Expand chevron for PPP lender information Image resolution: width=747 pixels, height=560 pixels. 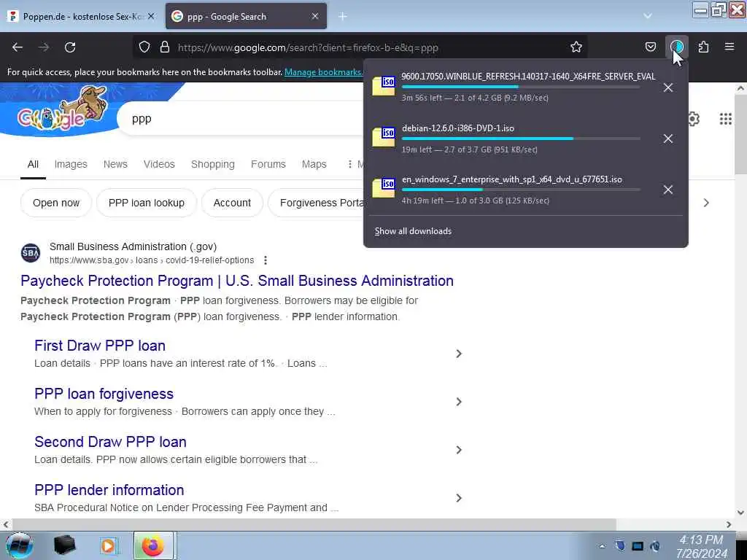click(458, 498)
